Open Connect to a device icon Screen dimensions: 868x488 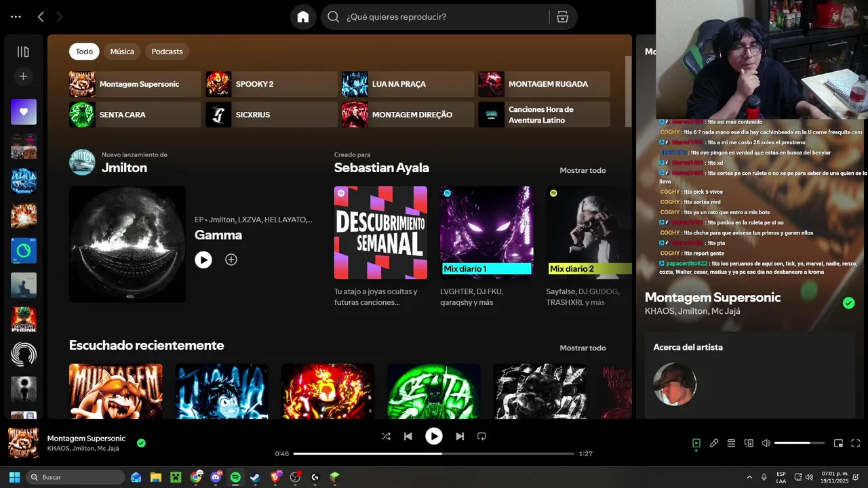tap(749, 443)
